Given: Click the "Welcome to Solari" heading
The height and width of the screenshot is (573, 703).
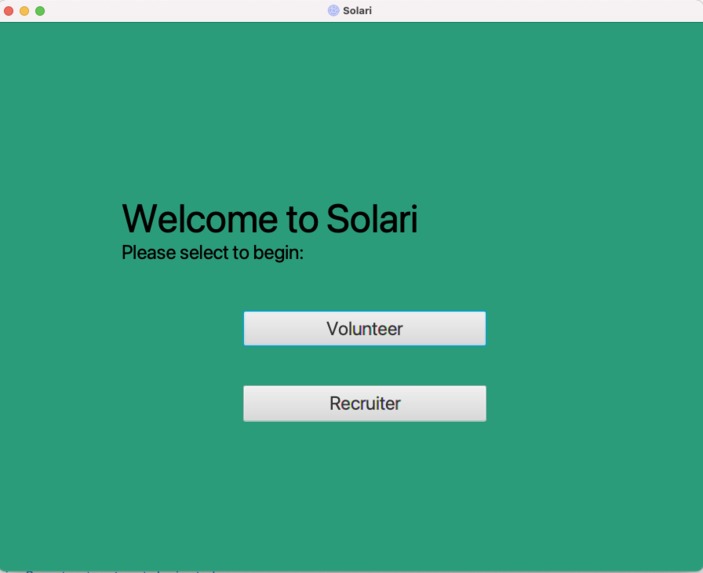Looking at the screenshot, I should point(270,219).
